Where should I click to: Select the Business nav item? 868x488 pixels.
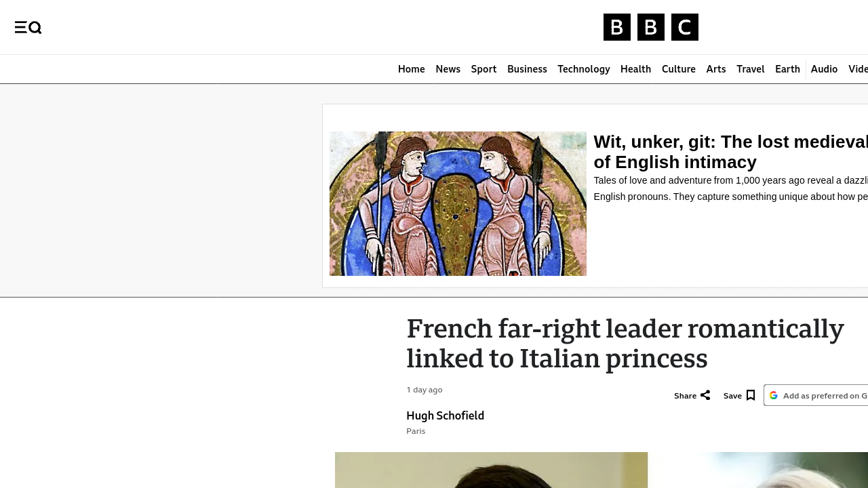[x=527, y=69]
